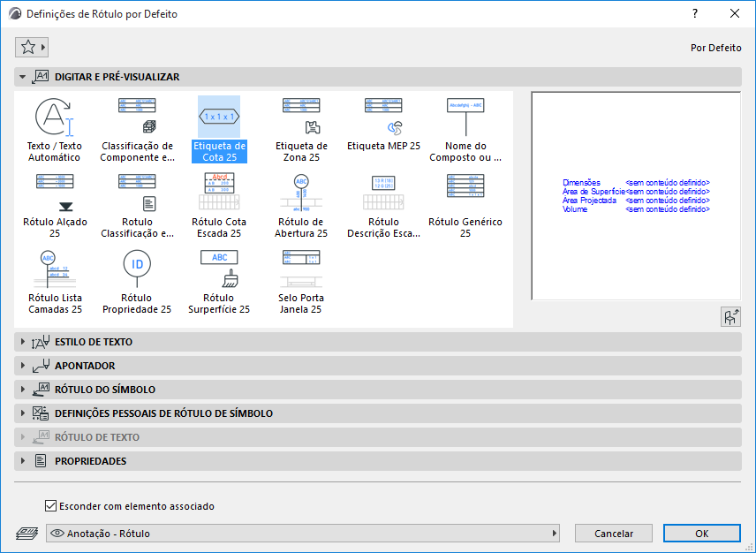This screenshot has width=756, height=553.
Task: Select Etiqueta de Cota 25 label
Action: pyautogui.click(x=219, y=130)
